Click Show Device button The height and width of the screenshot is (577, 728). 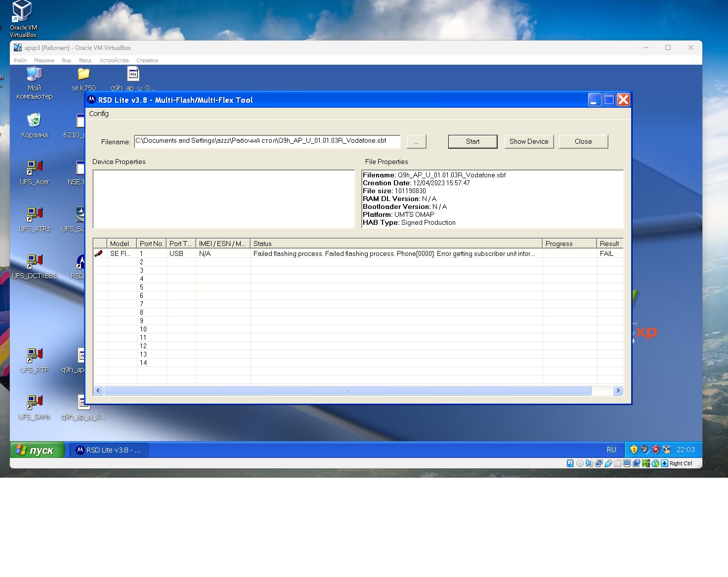(529, 141)
